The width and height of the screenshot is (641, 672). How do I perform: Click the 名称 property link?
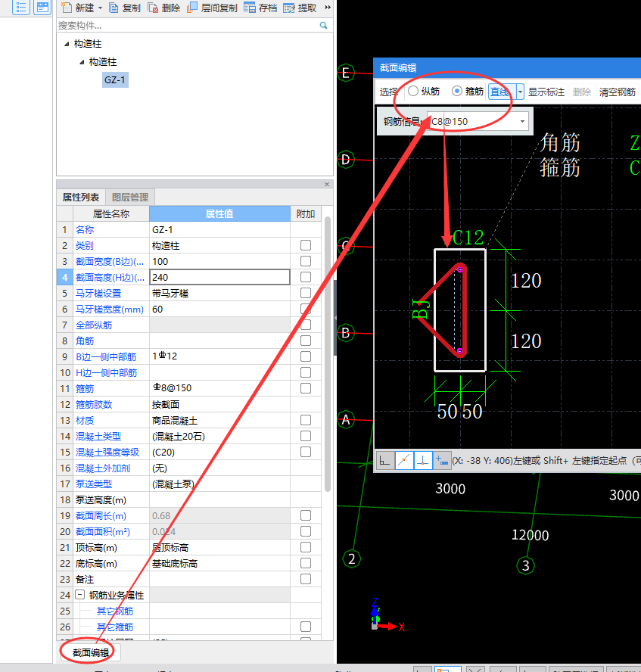(85, 230)
